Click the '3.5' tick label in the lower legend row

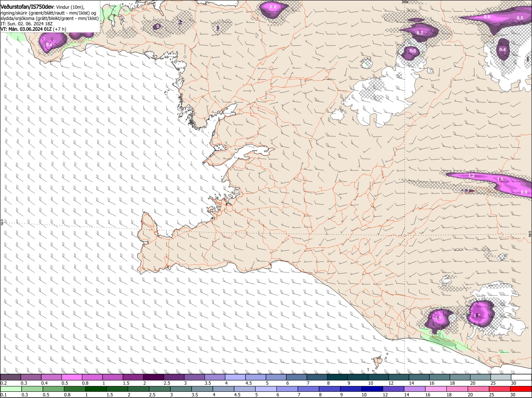(x=194, y=394)
